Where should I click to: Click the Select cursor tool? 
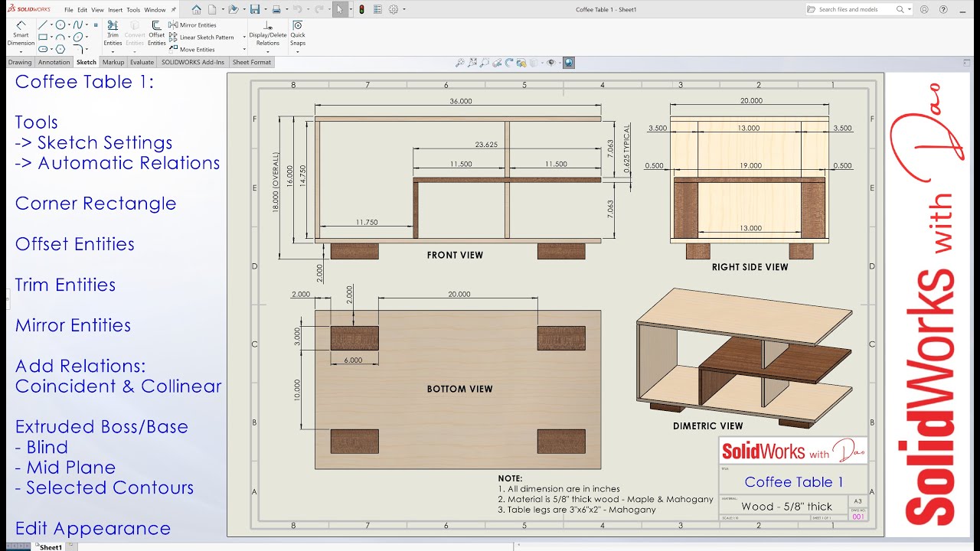pyautogui.click(x=340, y=9)
